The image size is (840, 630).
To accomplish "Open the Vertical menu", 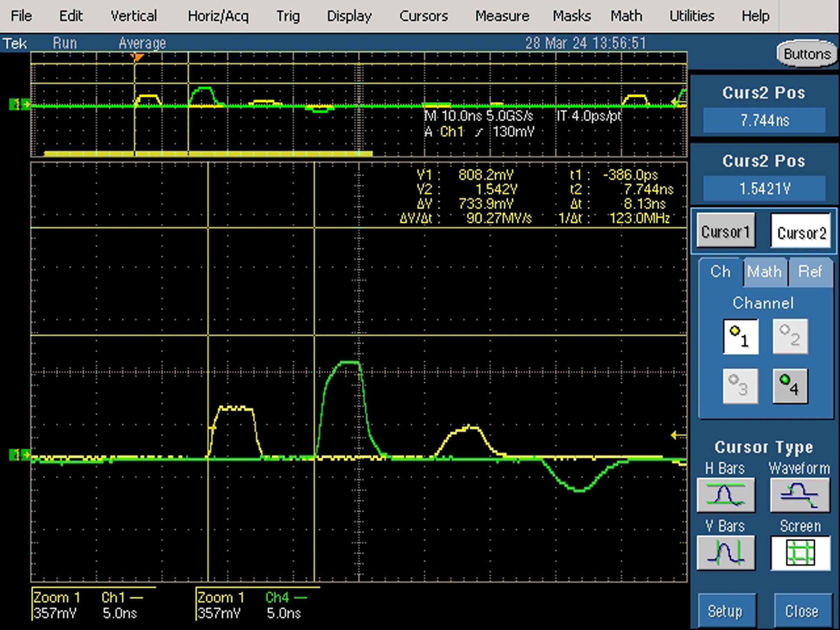I will (x=133, y=16).
